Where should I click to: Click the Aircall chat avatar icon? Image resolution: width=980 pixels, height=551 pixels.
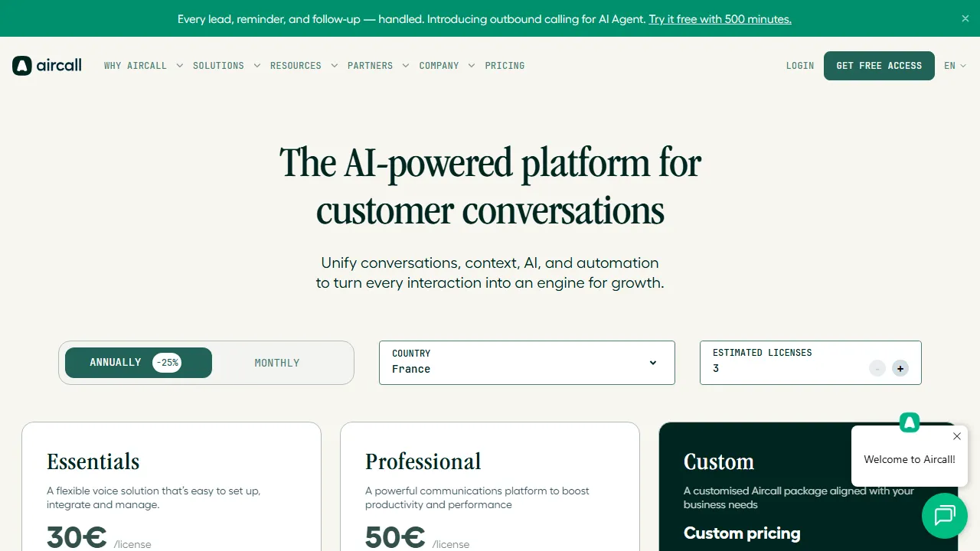pos(910,422)
